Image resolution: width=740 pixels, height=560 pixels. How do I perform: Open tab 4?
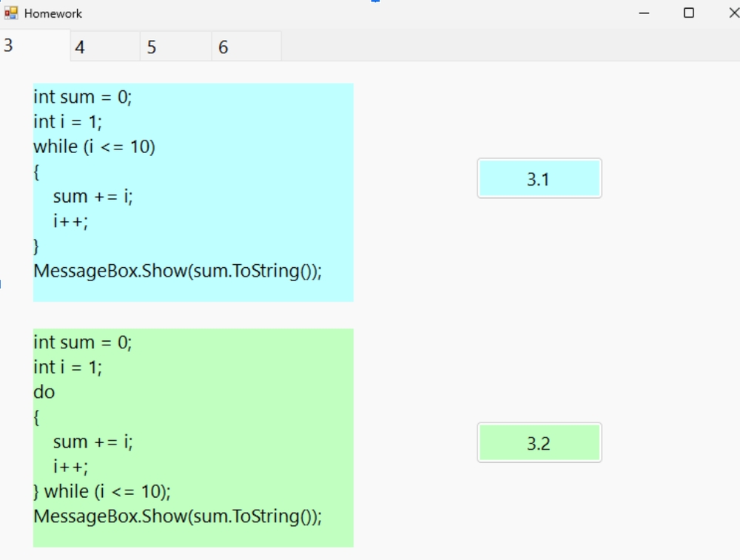105,47
